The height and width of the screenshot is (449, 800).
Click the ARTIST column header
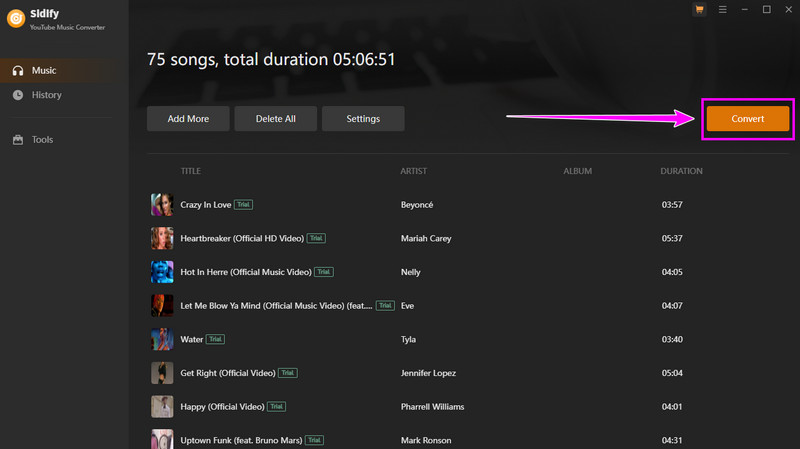tap(413, 171)
